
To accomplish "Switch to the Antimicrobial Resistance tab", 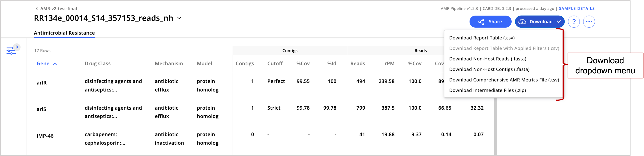I will [x=64, y=33].
